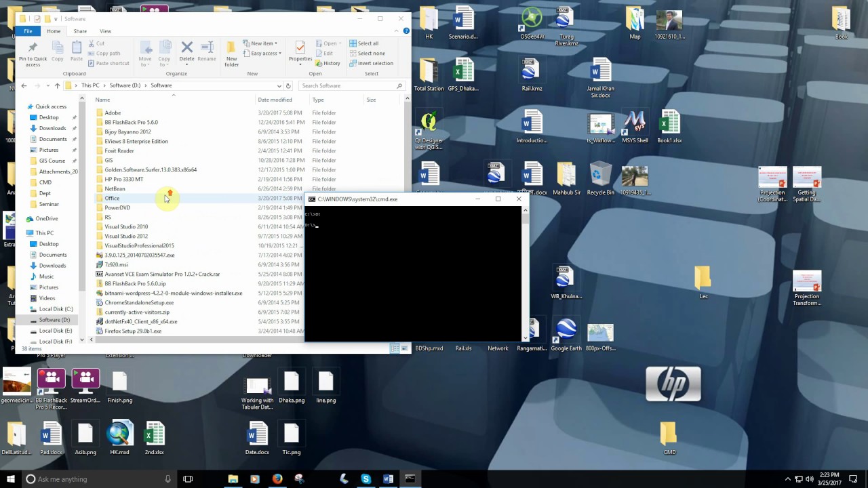
Task: Click This PC in address breadcrumb
Action: click(90, 85)
